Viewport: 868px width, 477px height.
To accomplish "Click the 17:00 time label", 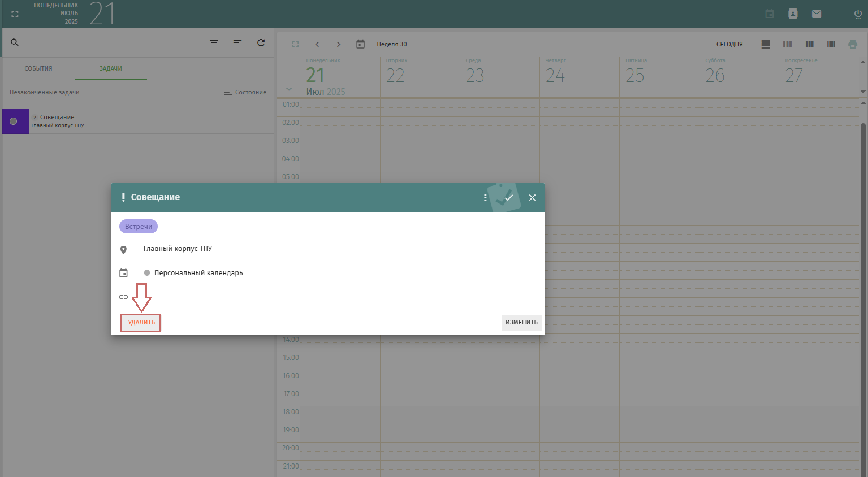I will [x=291, y=394].
